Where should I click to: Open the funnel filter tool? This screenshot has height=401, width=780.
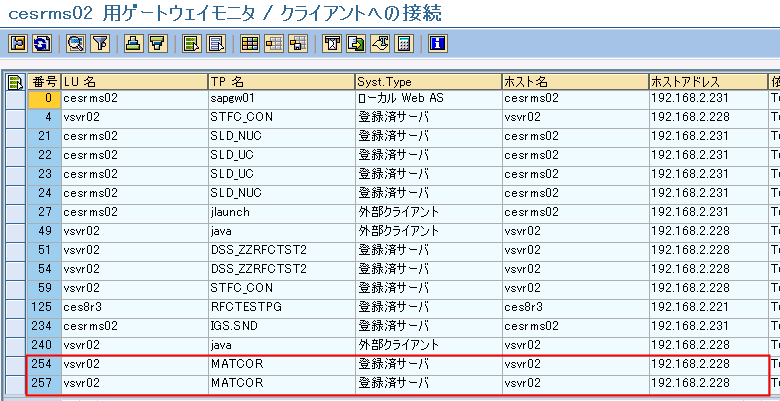tap(100, 43)
